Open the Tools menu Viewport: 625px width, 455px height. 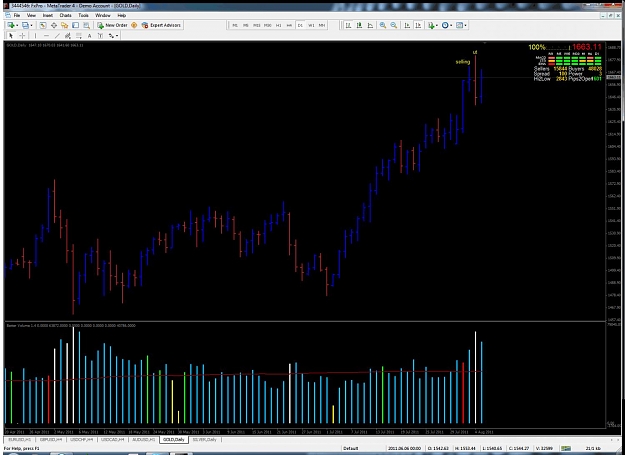click(83, 15)
